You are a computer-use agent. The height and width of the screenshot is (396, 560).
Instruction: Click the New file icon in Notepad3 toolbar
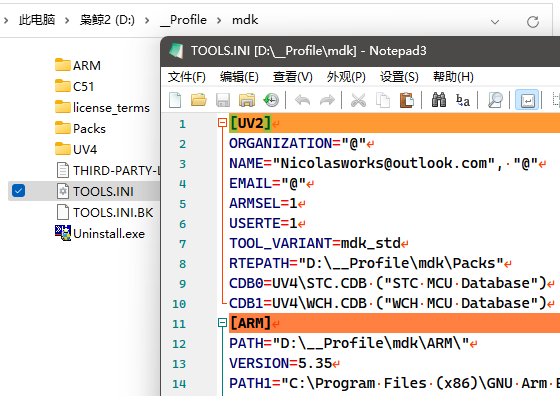click(175, 100)
